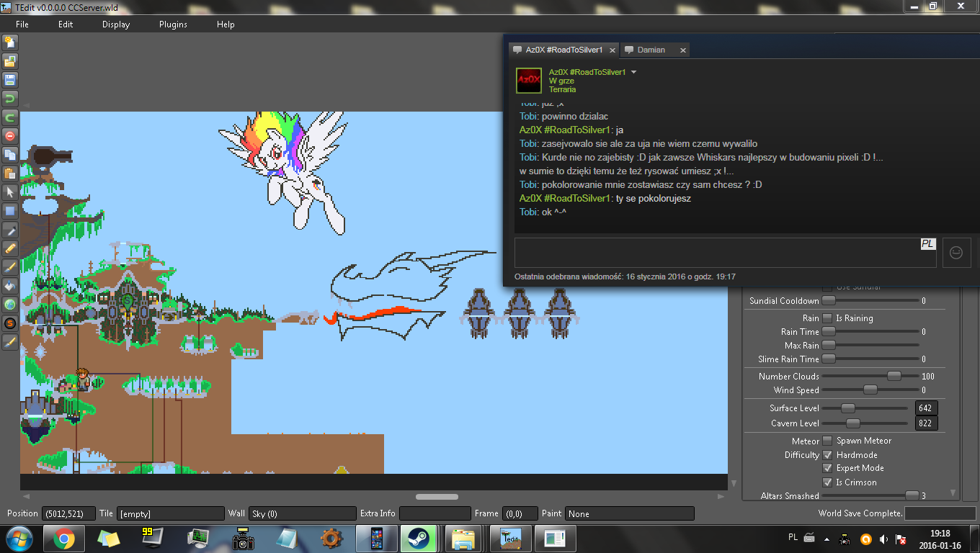
Task: Click the Open World folder icon
Action: 10,61
